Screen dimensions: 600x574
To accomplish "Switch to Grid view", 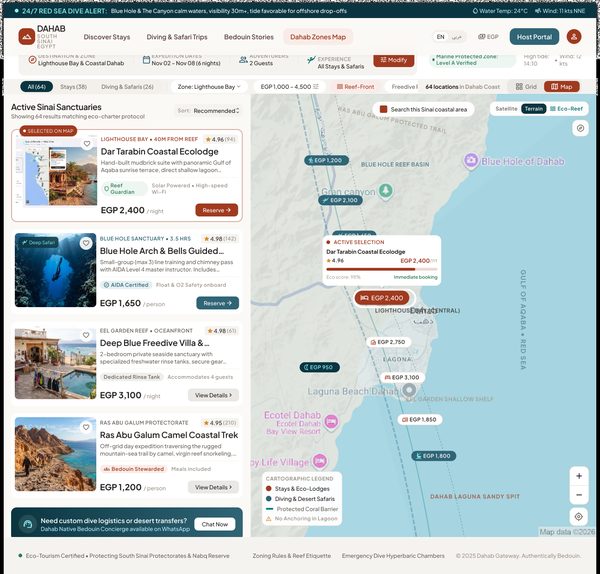I will (526, 87).
